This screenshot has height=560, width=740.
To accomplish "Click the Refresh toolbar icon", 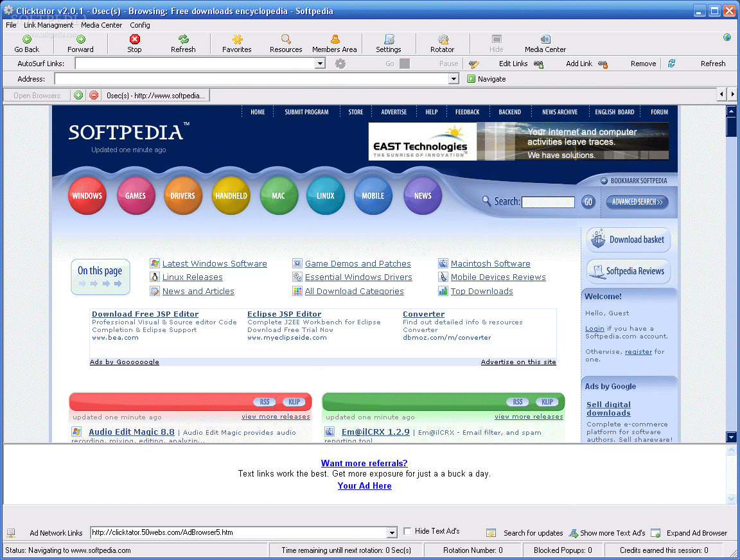I will coord(183,39).
